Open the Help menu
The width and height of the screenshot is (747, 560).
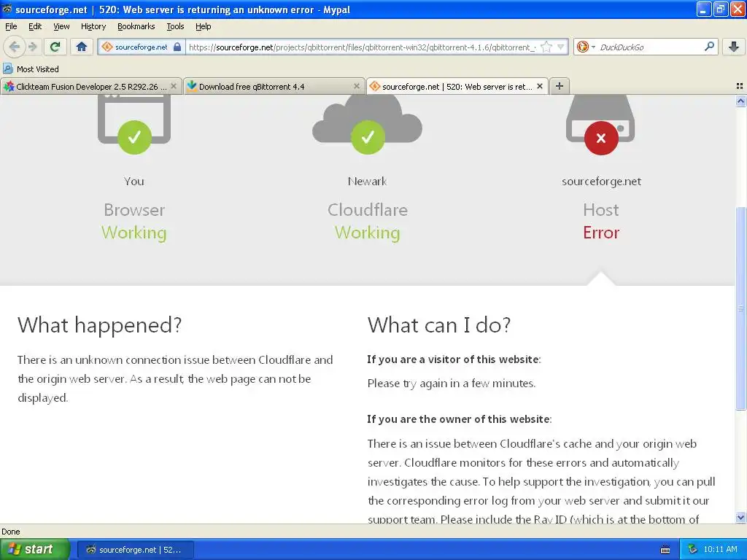[203, 26]
